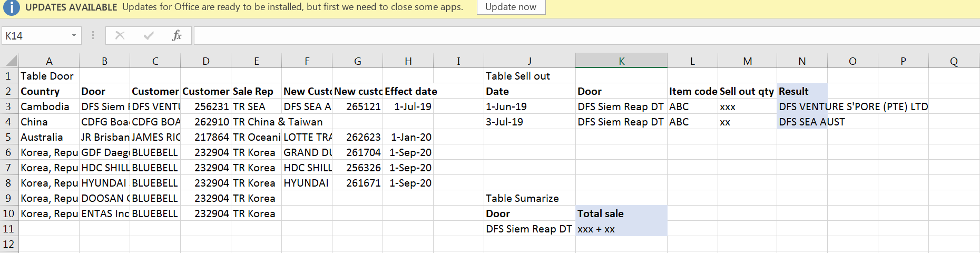Viewport: 980px width, 253px height.
Task: Select column Q header
Action: coord(954,61)
